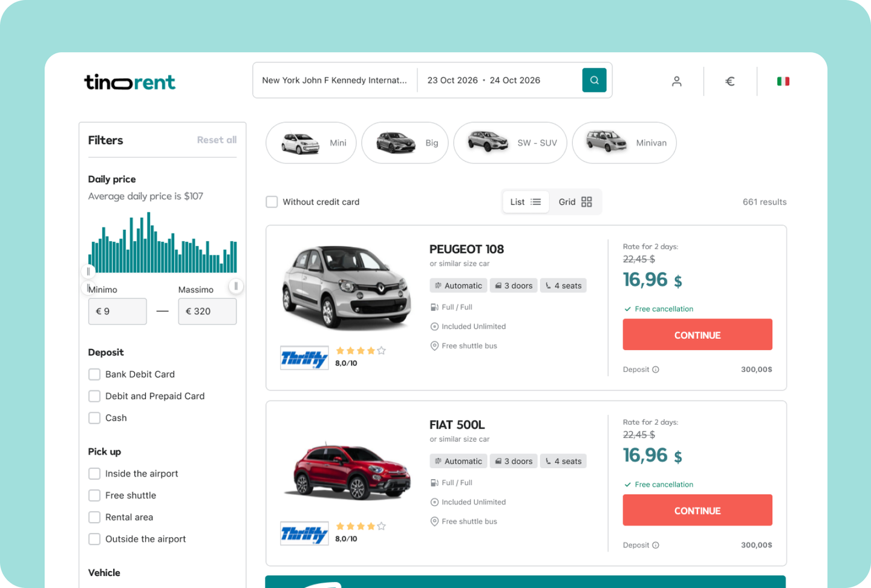This screenshot has width=871, height=588.
Task: Choose the Minivan category
Action: click(624, 143)
